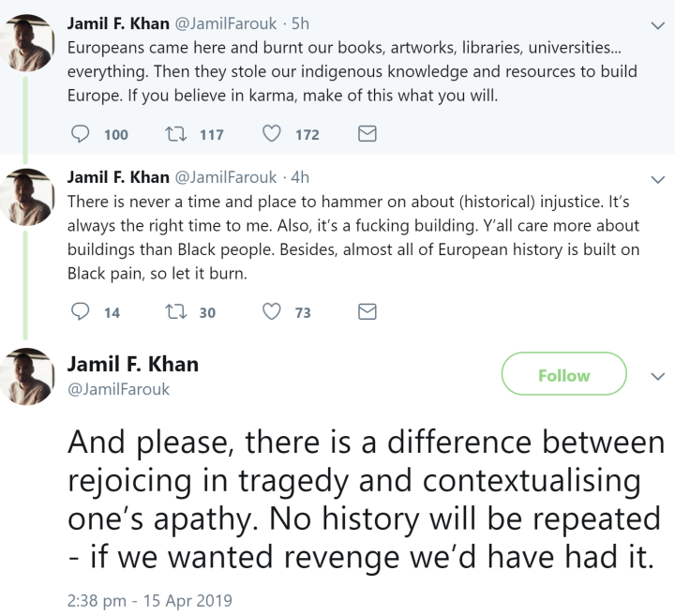675x616 pixels.
Task: Like the second tweet with 73 likes
Action: point(272,312)
